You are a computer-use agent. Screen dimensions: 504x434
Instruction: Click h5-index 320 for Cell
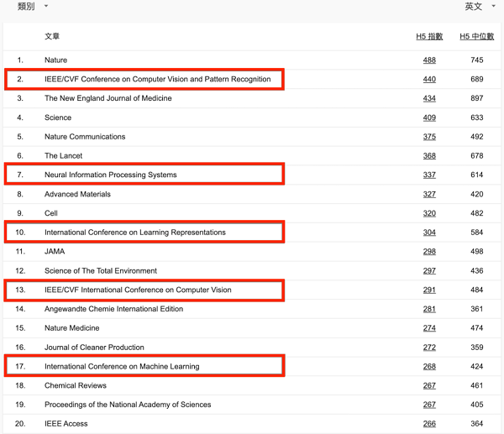point(429,213)
